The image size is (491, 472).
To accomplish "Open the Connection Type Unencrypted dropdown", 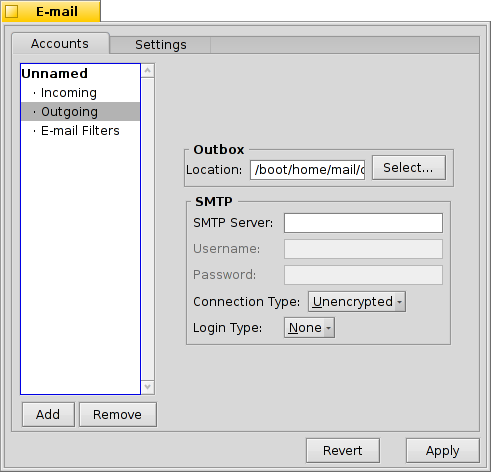I will pos(357,302).
